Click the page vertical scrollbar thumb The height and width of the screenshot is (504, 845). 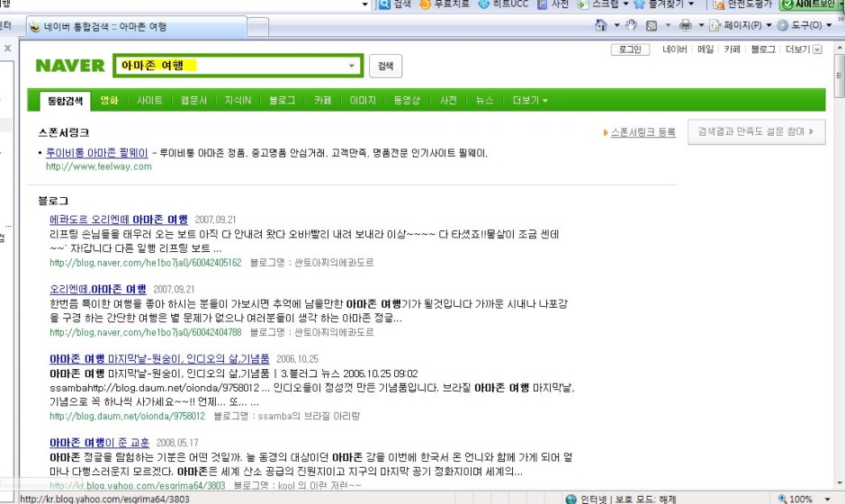(839, 76)
